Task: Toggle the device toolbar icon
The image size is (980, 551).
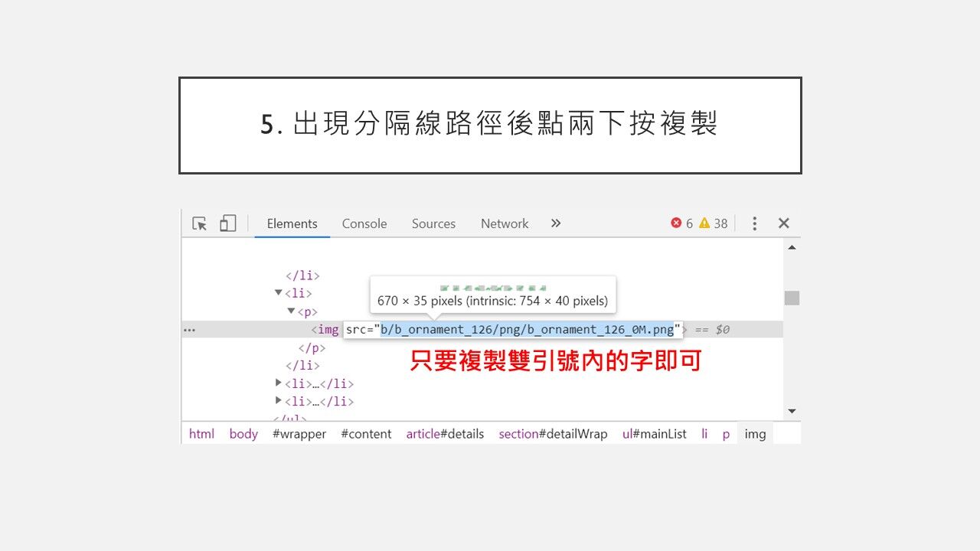Action: [x=227, y=223]
